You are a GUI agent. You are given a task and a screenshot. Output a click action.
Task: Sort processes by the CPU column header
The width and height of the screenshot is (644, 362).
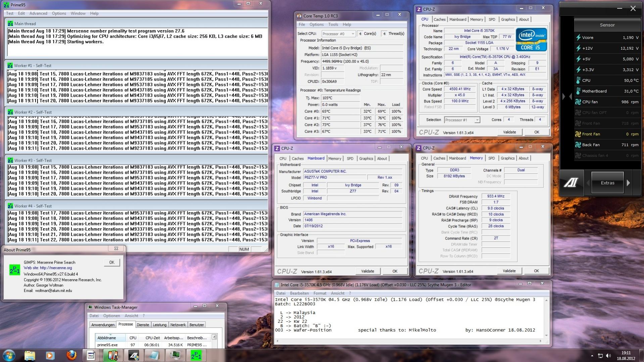133,338
